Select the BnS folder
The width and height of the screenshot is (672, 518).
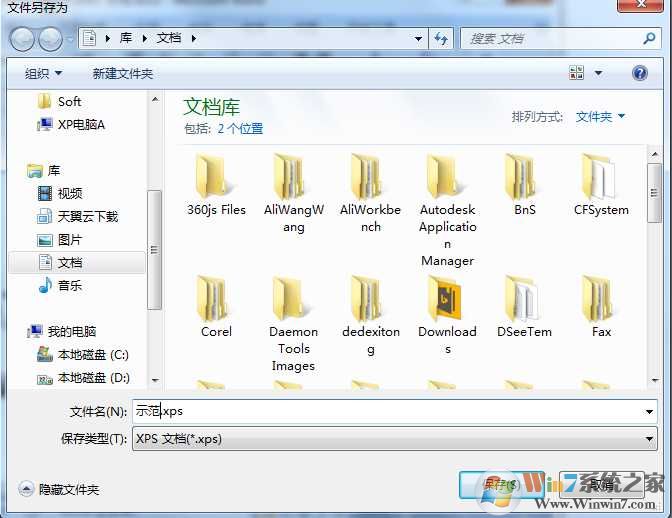point(525,186)
